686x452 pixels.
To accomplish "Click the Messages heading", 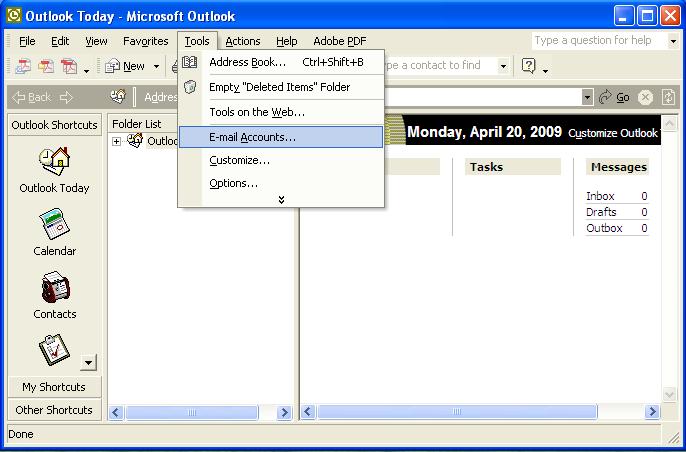I will [619, 167].
